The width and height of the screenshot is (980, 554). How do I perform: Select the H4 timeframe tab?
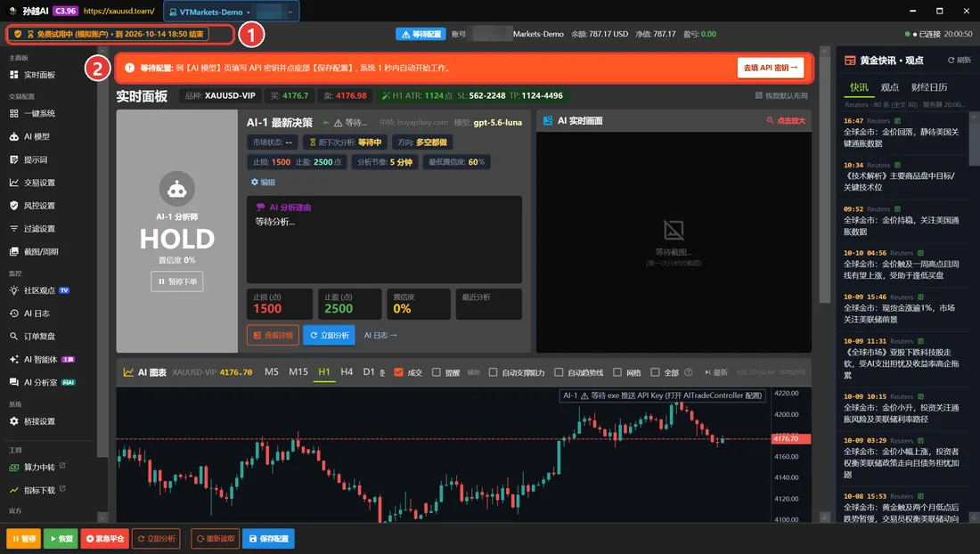[347, 371]
